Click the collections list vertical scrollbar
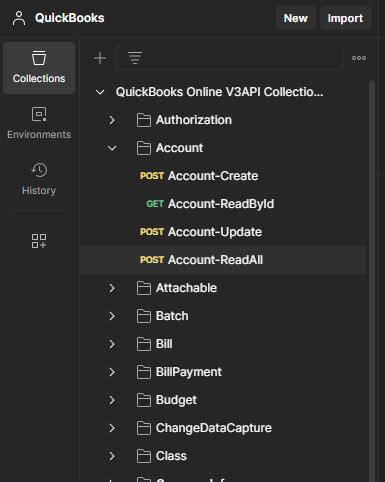The width and height of the screenshot is (385, 482). pyautogui.click(x=372, y=281)
